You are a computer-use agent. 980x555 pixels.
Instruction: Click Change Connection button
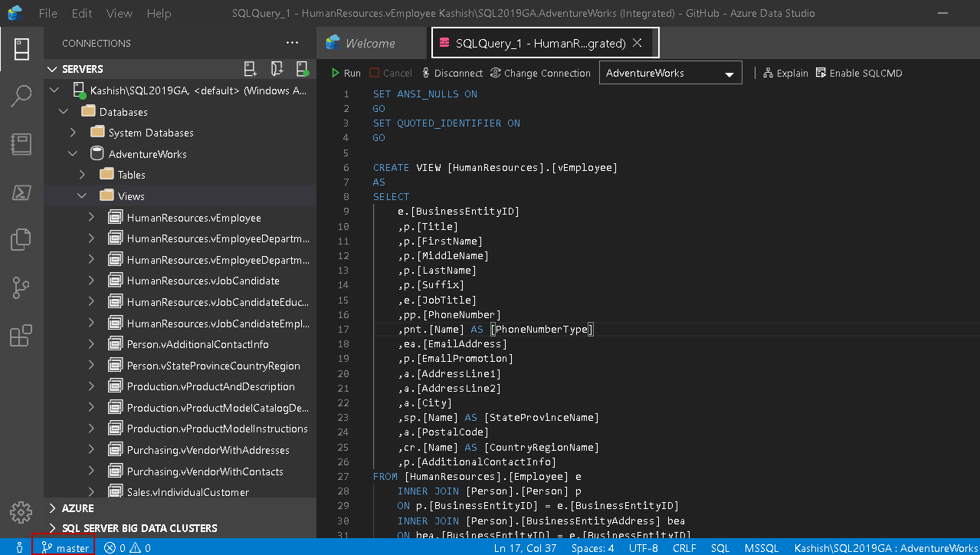pos(540,73)
